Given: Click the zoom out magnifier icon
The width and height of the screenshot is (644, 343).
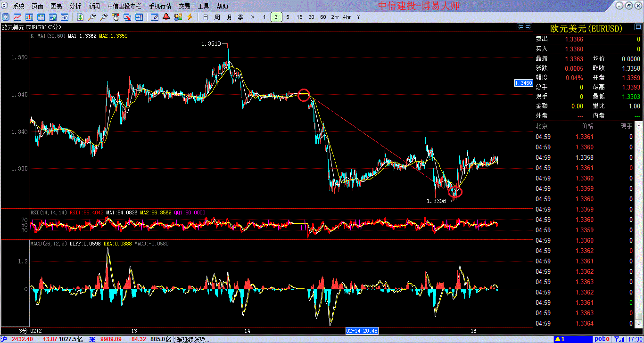Looking at the screenshot, I should tap(104, 17).
